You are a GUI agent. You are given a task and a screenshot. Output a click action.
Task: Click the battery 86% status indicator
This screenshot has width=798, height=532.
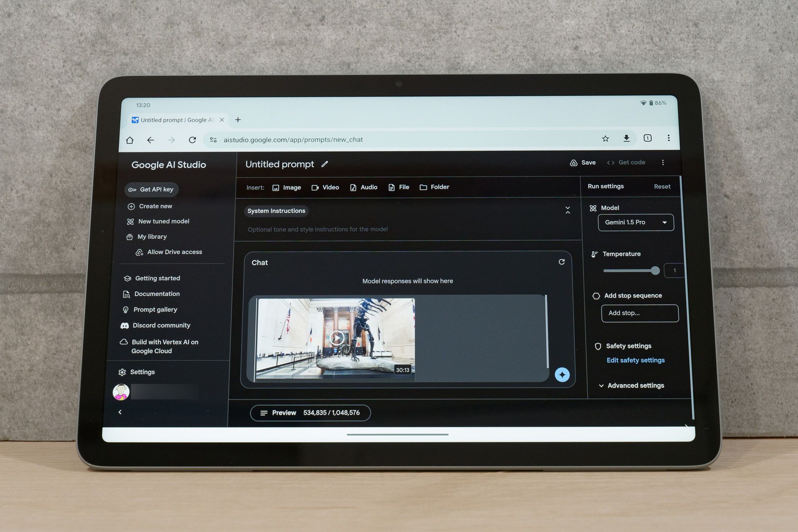[x=658, y=103]
